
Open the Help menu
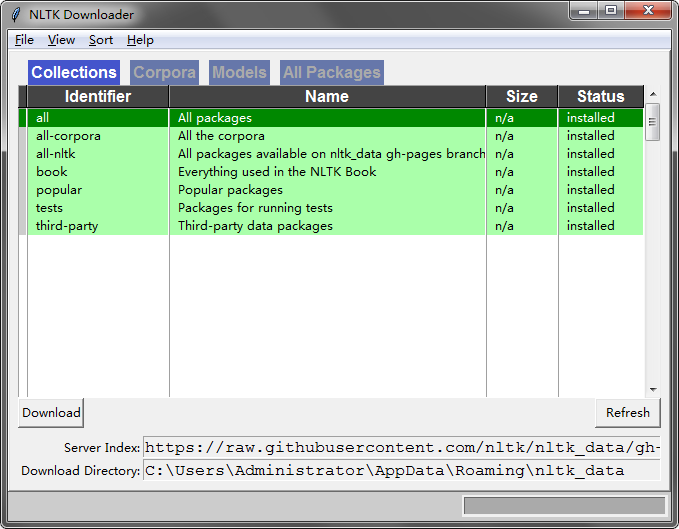point(140,40)
